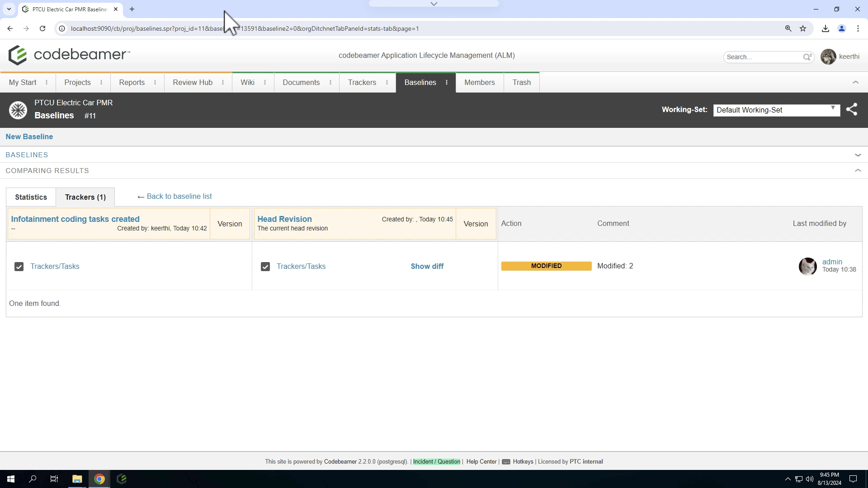Click the search magnifier icon in search box
Image resolution: width=868 pixels, height=488 pixels.
coord(807,57)
